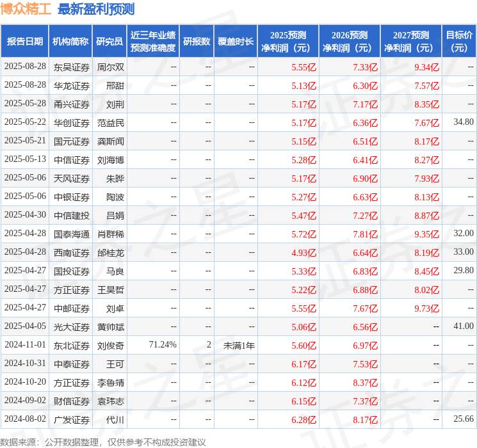477x448 pixels.
Task: Click the 国泰海通 institution cell
Action: tap(72, 234)
